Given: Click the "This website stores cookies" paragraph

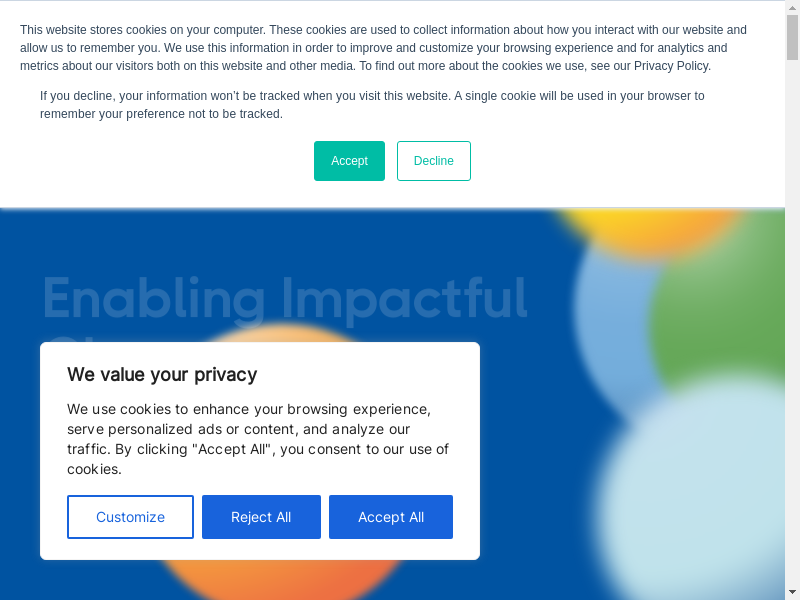Looking at the screenshot, I should click(380, 48).
